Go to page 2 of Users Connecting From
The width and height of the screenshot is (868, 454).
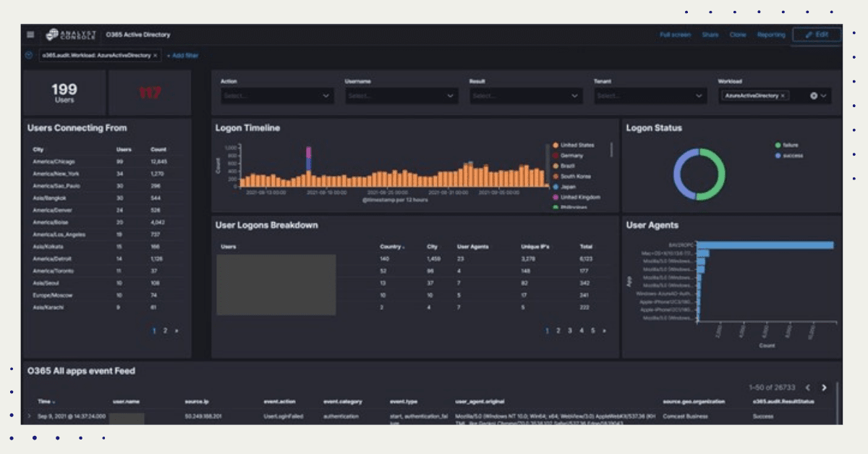click(165, 330)
